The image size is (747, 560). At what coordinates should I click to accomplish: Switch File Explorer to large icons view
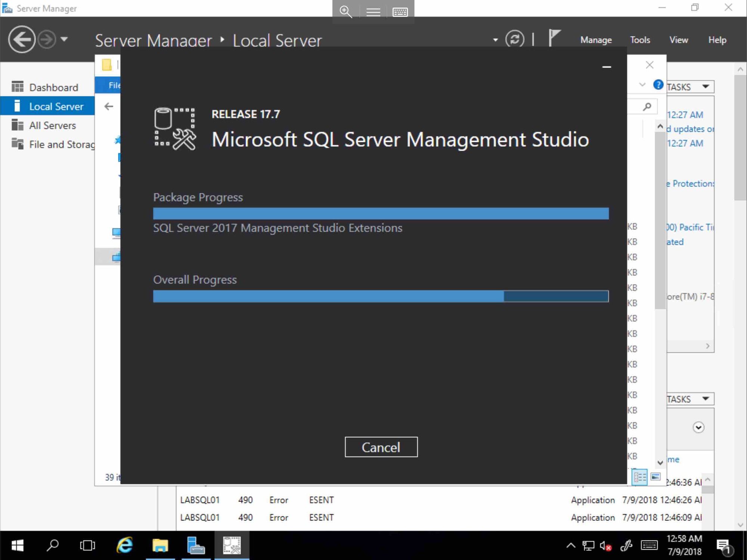pos(655,477)
